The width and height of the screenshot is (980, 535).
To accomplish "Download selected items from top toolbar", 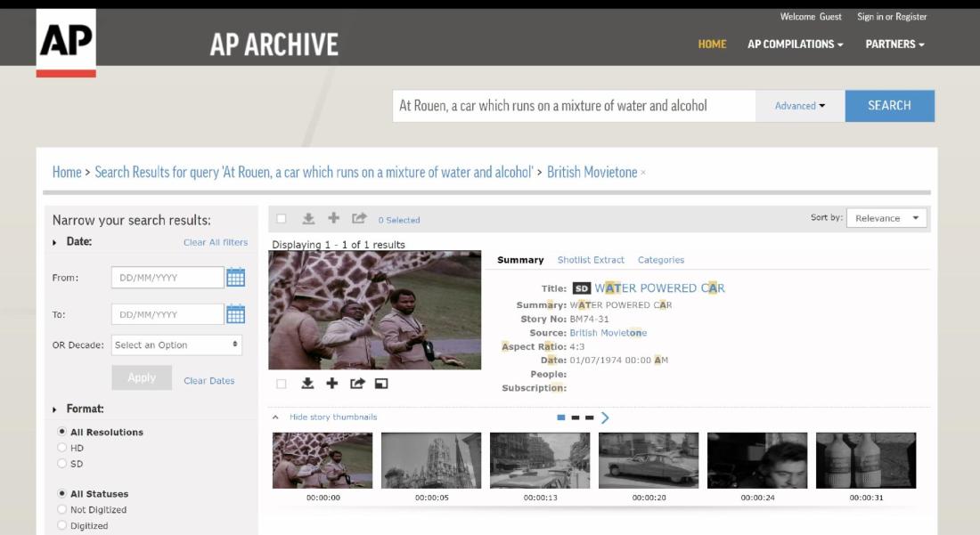I will 308,218.
